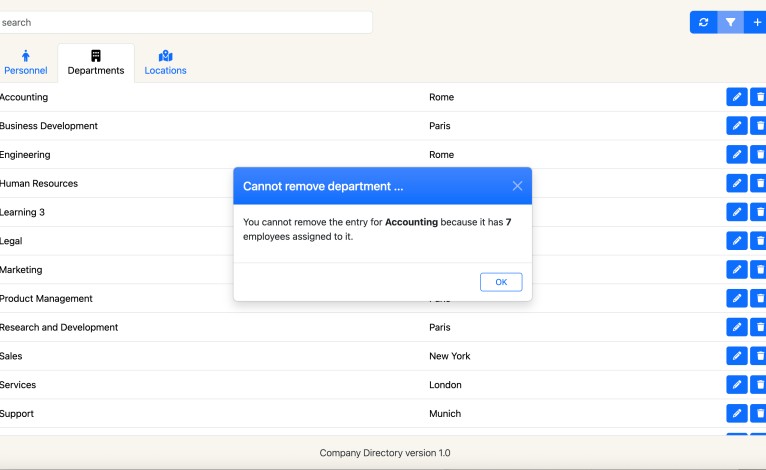Click the search input field
Screen dimensions: 766x470
click(185, 22)
